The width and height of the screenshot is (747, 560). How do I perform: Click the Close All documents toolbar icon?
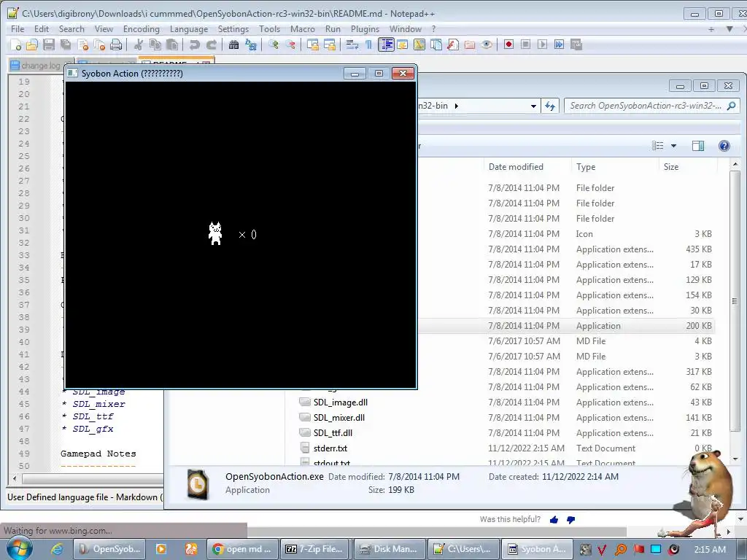(99, 44)
